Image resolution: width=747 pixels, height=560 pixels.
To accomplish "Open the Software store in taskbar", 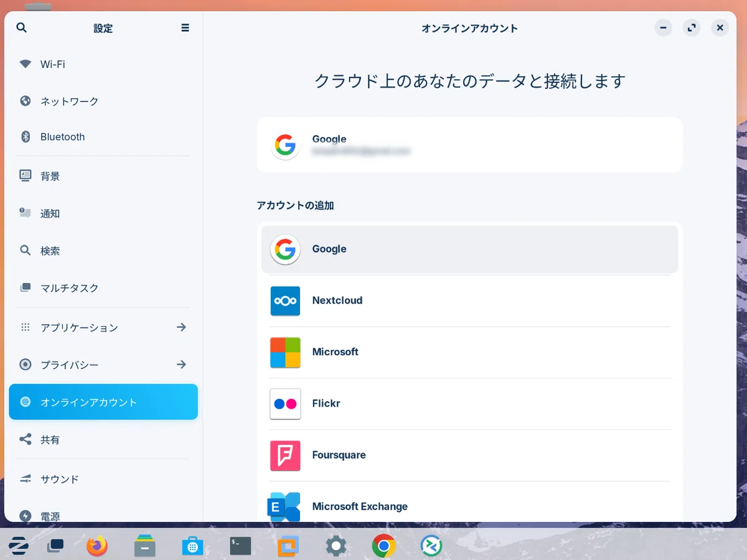I will tap(192, 546).
